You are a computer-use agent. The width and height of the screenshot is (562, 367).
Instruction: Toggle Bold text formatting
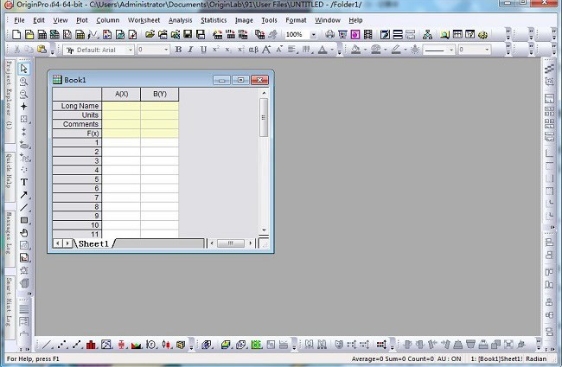[178, 49]
